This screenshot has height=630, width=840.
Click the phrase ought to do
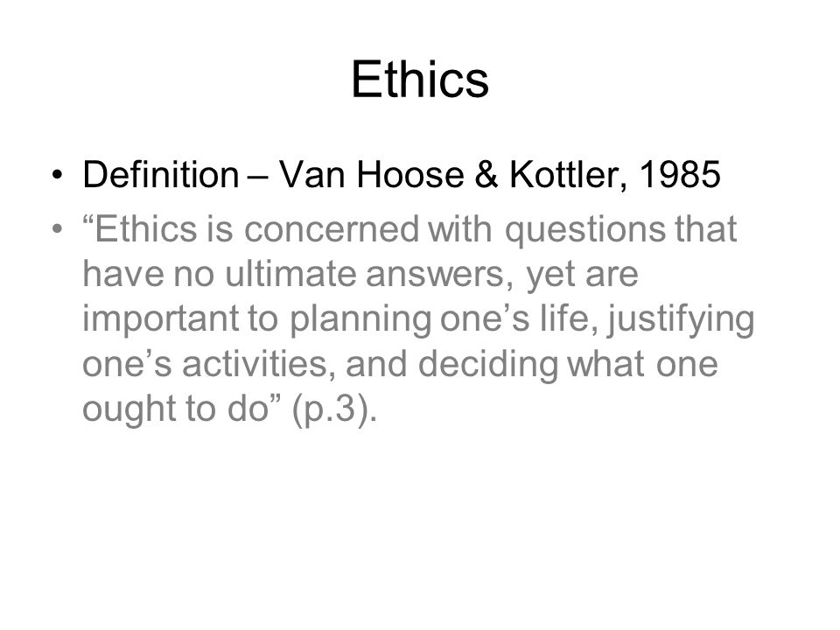click(x=175, y=409)
